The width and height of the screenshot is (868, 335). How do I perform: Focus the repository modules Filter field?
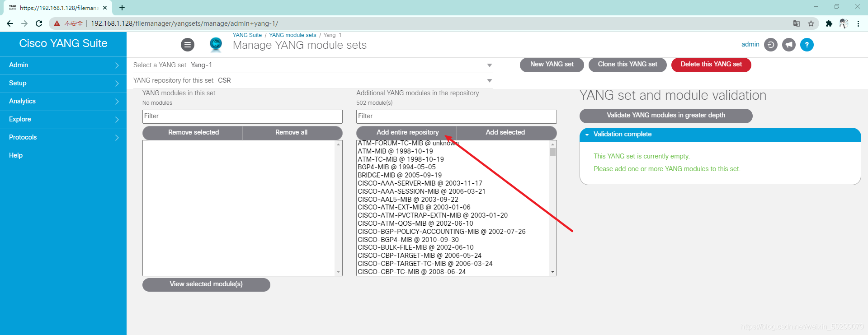[x=457, y=116]
